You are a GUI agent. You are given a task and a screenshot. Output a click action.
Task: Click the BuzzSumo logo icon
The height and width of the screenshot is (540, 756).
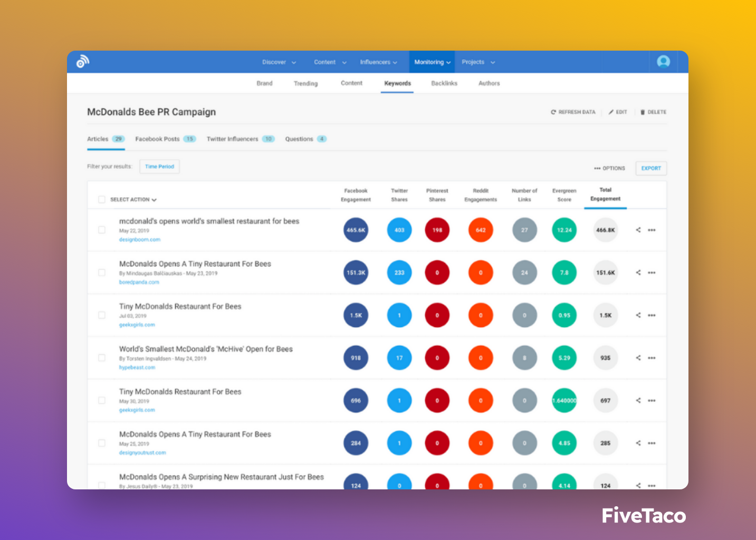(83, 62)
